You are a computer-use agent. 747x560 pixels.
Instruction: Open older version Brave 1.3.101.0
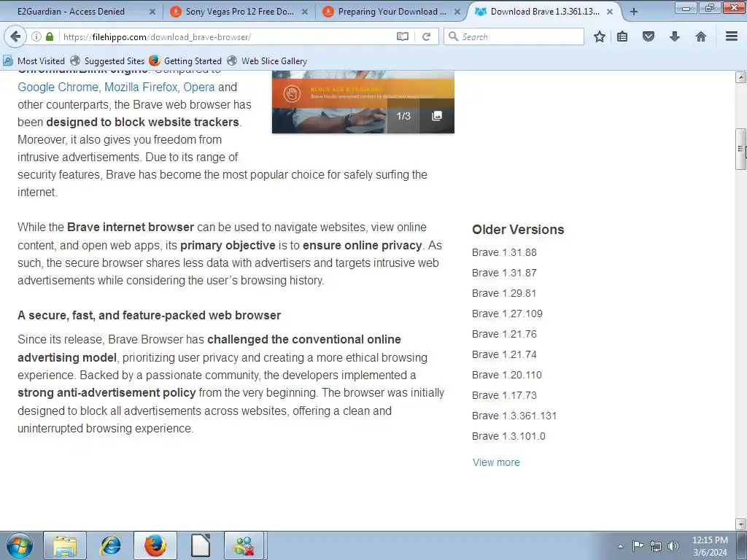point(508,437)
